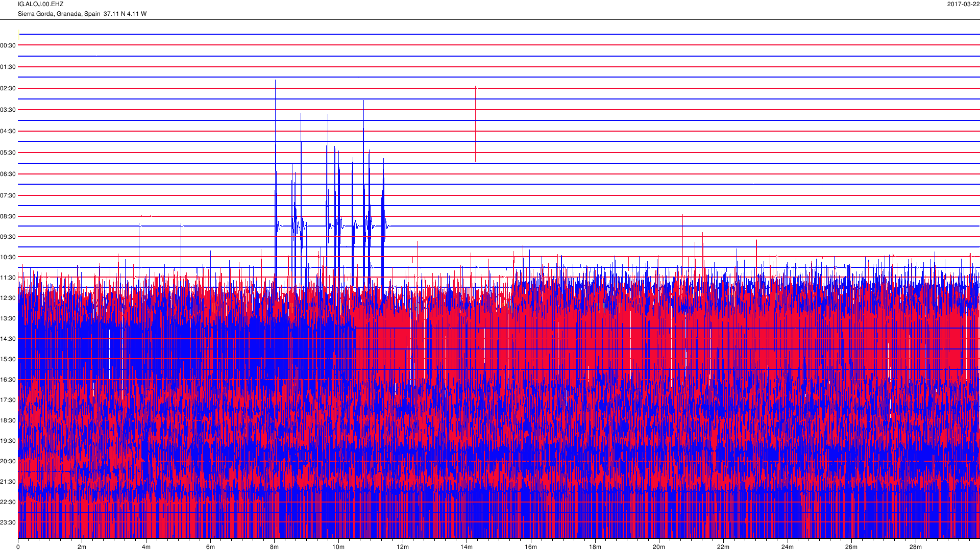Click the 03:30 time label
The height and width of the screenshot is (551, 980).
click(8, 110)
